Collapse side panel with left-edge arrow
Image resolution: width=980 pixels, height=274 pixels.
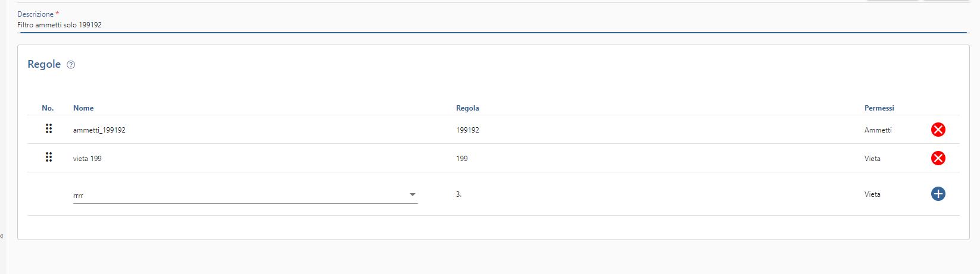[x=2, y=237]
